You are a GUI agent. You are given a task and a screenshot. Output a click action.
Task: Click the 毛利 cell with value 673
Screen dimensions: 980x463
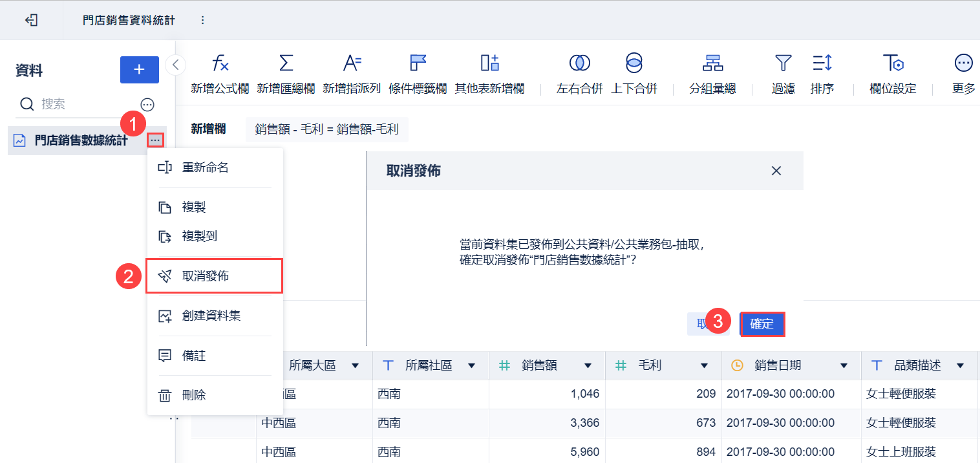click(663, 423)
